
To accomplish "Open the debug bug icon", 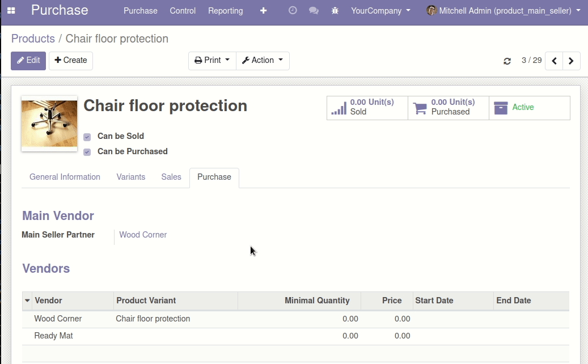I will [x=335, y=11].
